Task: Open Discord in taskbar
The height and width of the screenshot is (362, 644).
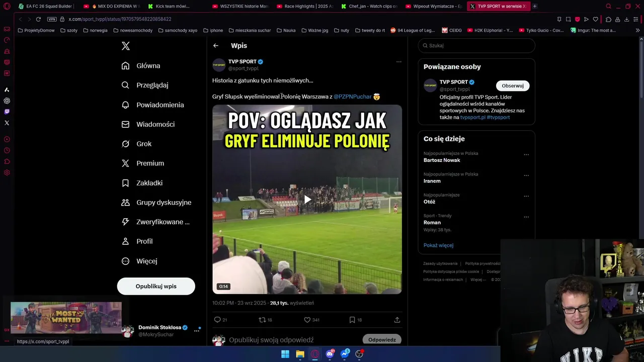Action: (x=330, y=354)
